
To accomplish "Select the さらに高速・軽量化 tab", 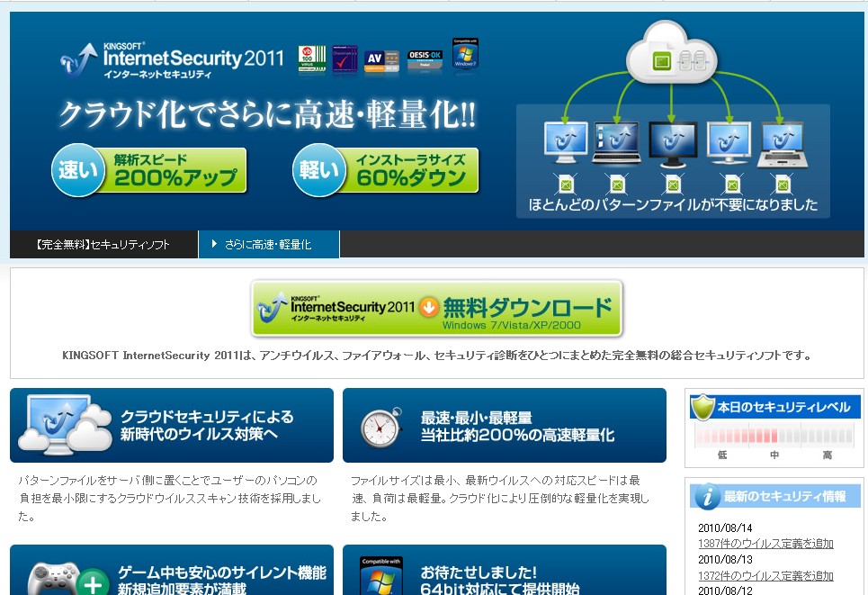I will (268, 244).
